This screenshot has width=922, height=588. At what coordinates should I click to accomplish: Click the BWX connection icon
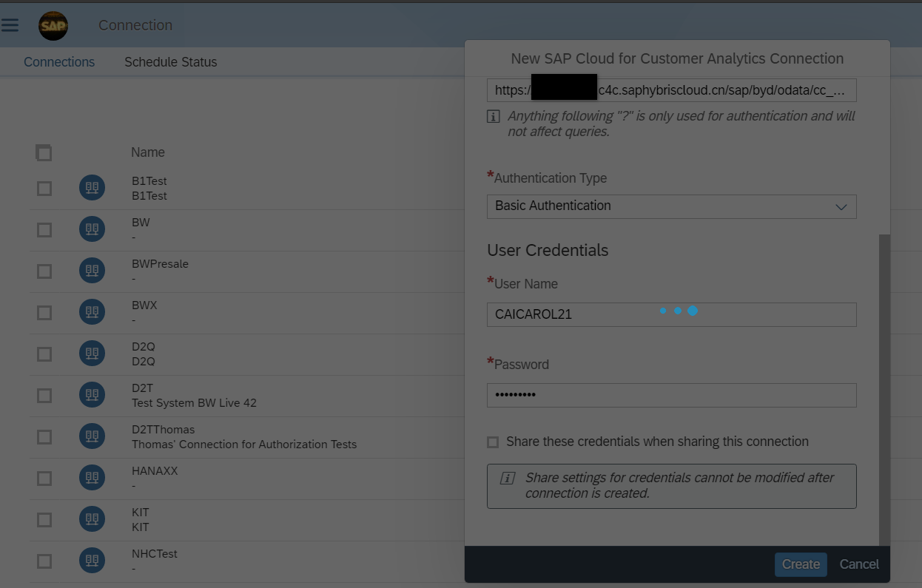[x=92, y=312]
